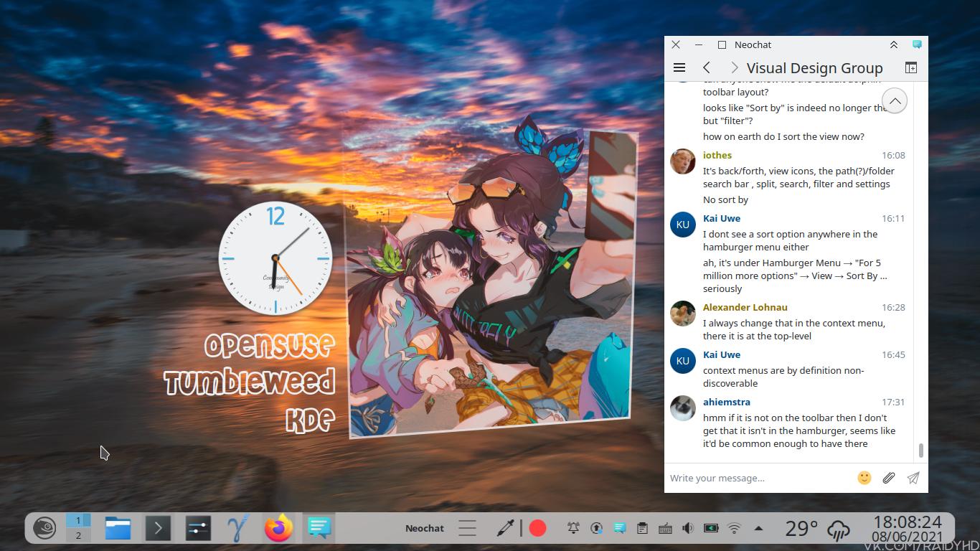The width and height of the screenshot is (980, 551).
Task: Click message "how on earth do I sort the view now?"
Action: tap(783, 136)
